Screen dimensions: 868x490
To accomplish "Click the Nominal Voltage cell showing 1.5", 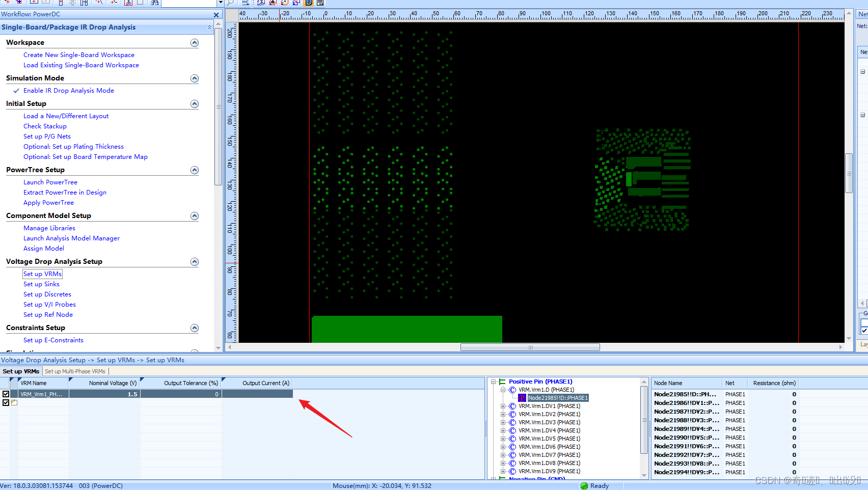I will (104, 394).
